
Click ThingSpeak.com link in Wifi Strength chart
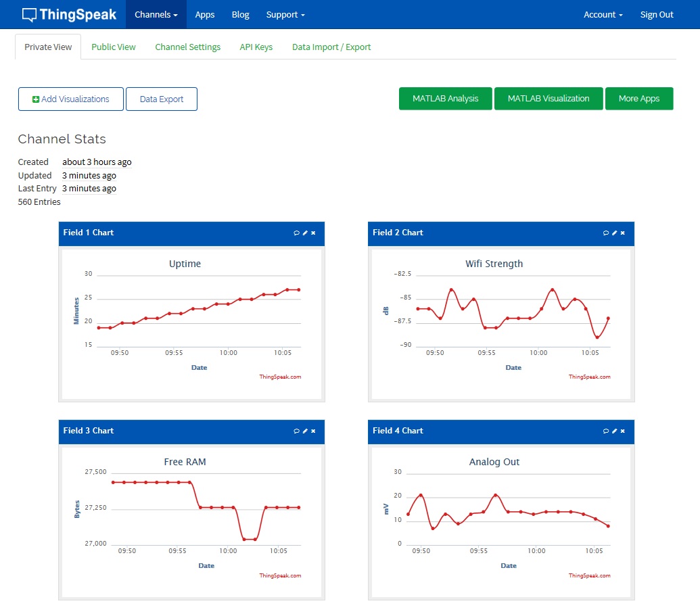[589, 377]
